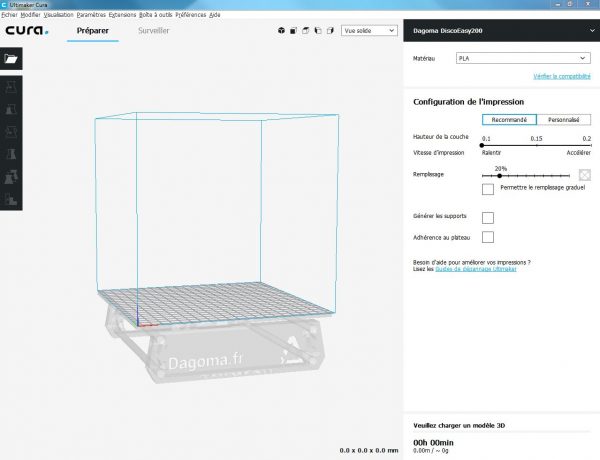Switch to the left side view cube icon
This screenshot has width=600, height=460.
tap(318, 31)
